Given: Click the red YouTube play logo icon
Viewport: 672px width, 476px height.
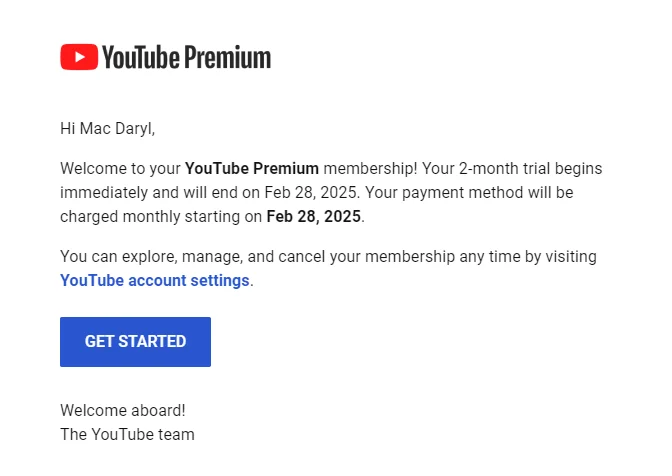Looking at the screenshot, I should (x=79, y=57).
